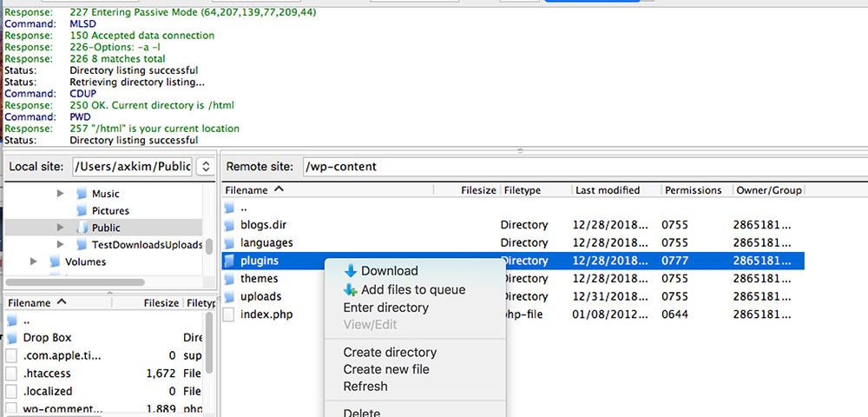Sort remote list by Permissions header

(x=693, y=190)
